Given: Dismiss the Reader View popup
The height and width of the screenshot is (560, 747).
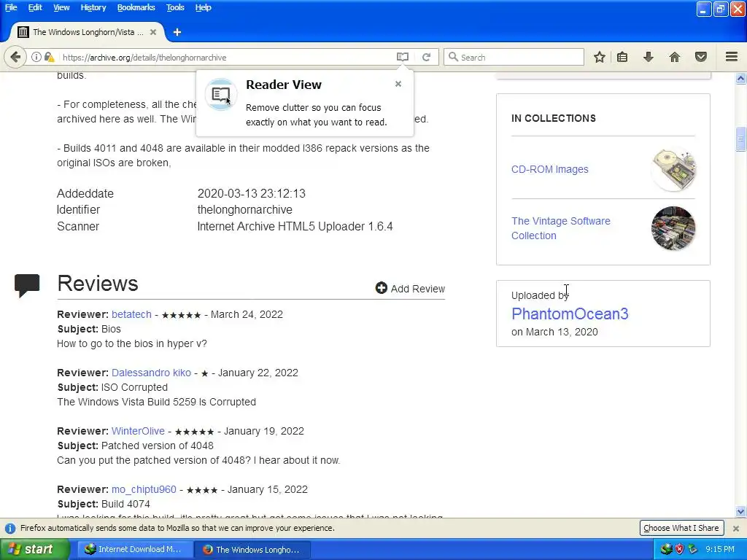Looking at the screenshot, I should tap(398, 84).
